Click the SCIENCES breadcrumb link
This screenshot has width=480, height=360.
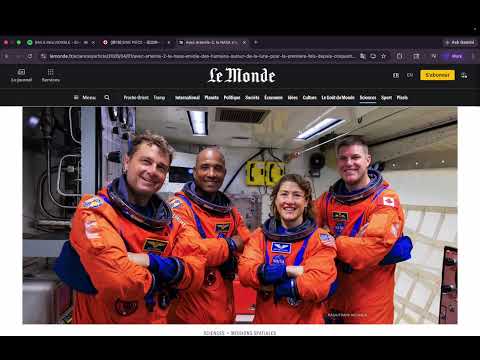pyautogui.click(x=214, y=333)
